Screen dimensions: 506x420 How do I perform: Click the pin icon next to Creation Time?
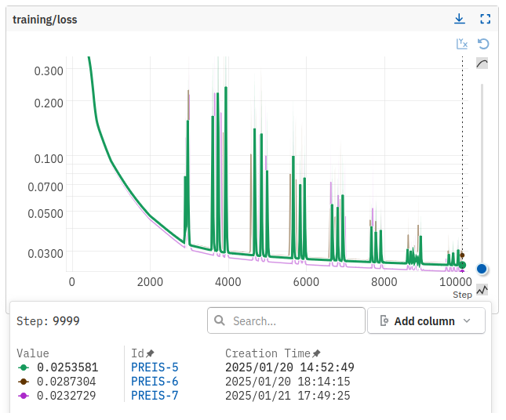coord(316,353)
